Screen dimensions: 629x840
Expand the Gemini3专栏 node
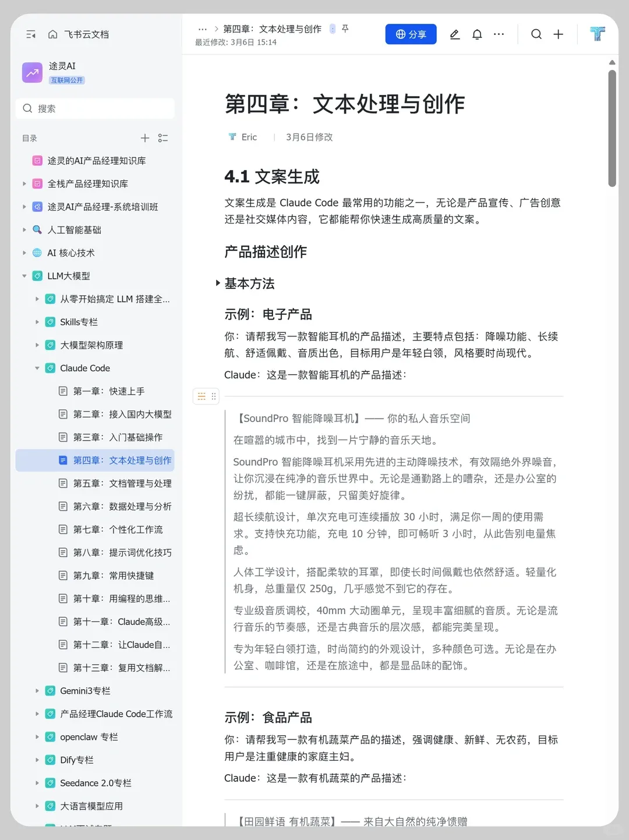(x=37, y=691)
